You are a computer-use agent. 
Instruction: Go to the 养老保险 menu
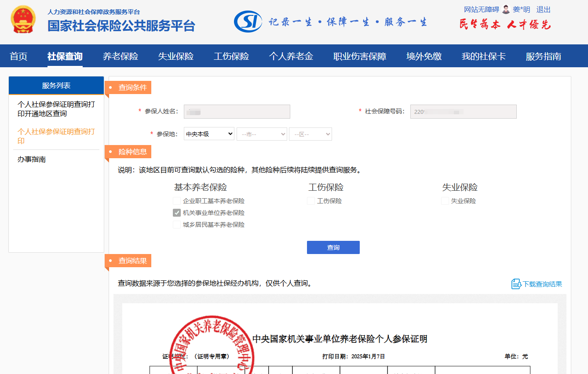121,56
